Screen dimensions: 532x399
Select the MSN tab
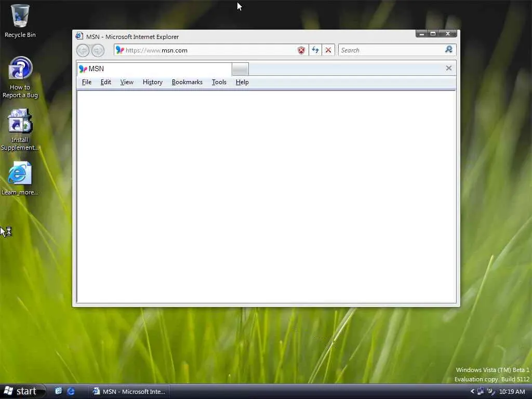pyautogui.click(x=154, y=69)
